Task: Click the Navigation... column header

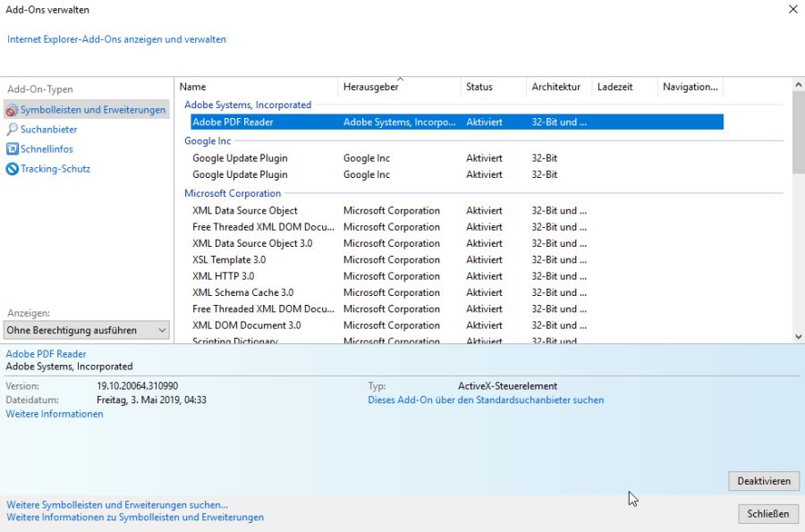Action: 691,87
